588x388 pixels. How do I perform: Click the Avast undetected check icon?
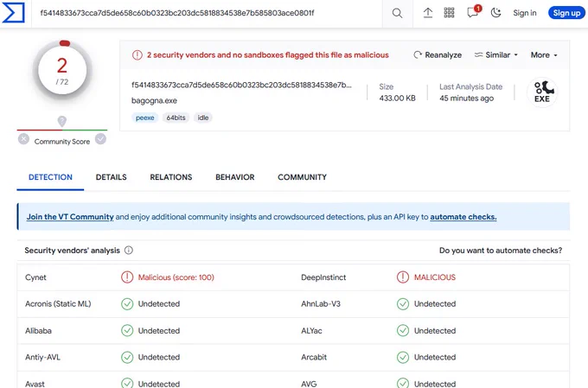click(127, 383)
